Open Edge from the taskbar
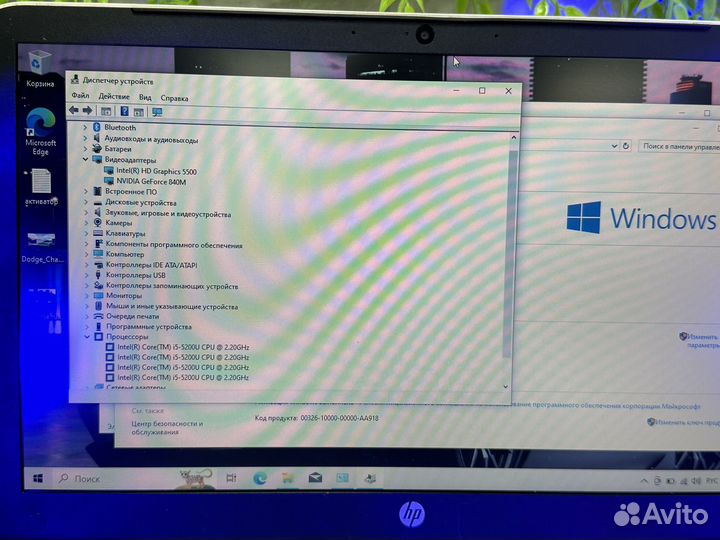This screenshot has width=720, height=540. tap(260, 478)
